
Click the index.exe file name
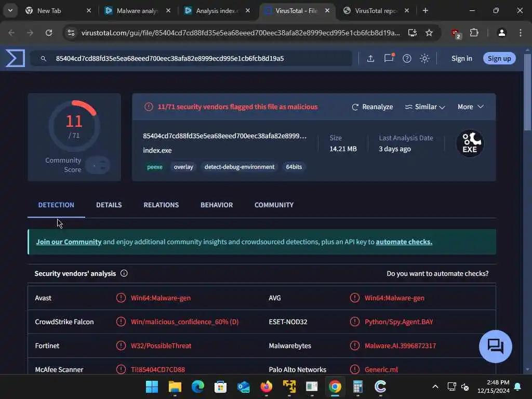click(x=157, y=150)
